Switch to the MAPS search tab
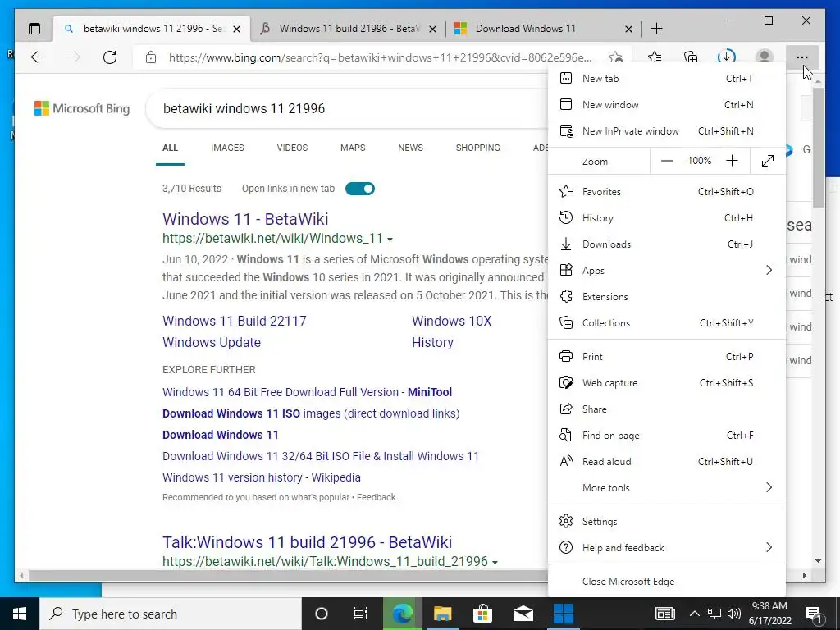The height and width of the screenshot is (630, 840). 353,148
